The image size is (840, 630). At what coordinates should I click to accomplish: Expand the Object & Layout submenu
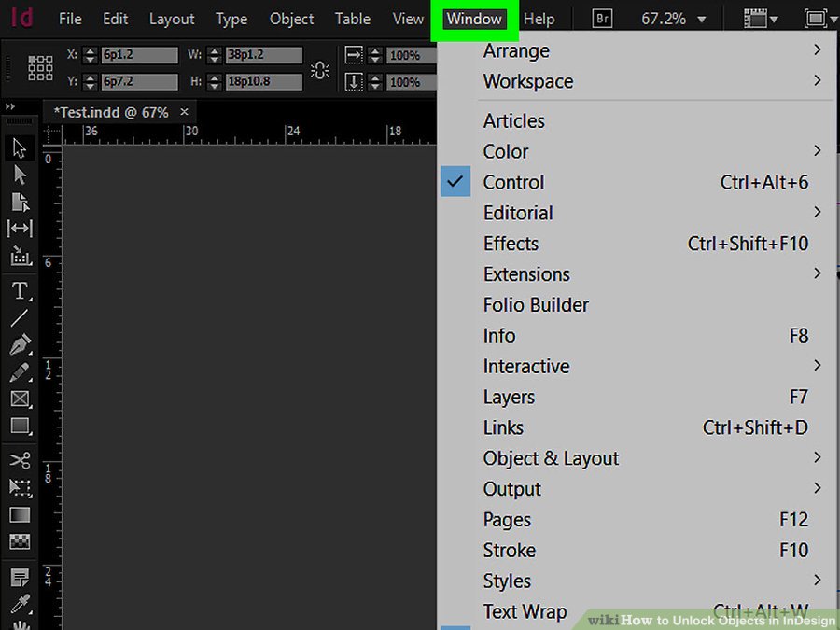pyautogui.click(x=551, y=458)
